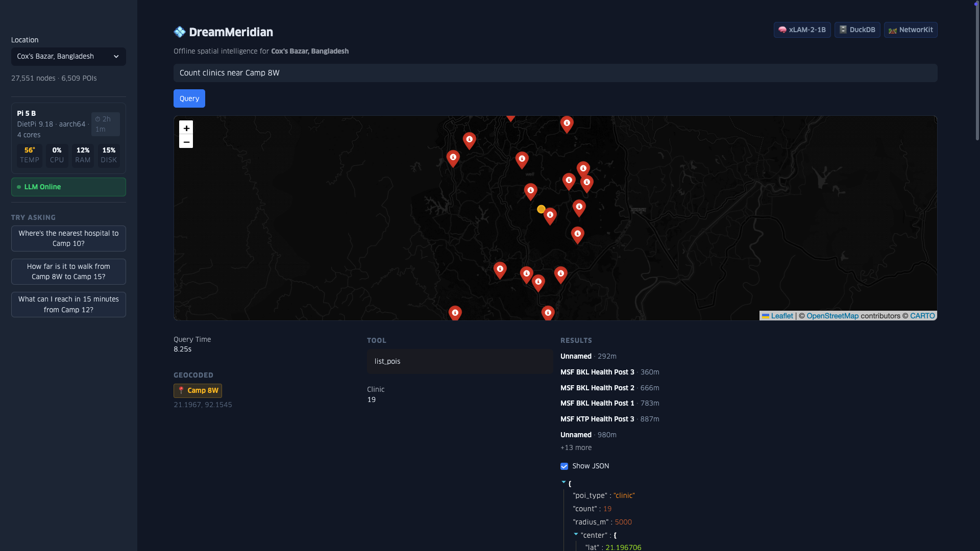Click the Camp 8W geocoded tag
Viewport: 980px width, 551px height.
pos(198,391)
